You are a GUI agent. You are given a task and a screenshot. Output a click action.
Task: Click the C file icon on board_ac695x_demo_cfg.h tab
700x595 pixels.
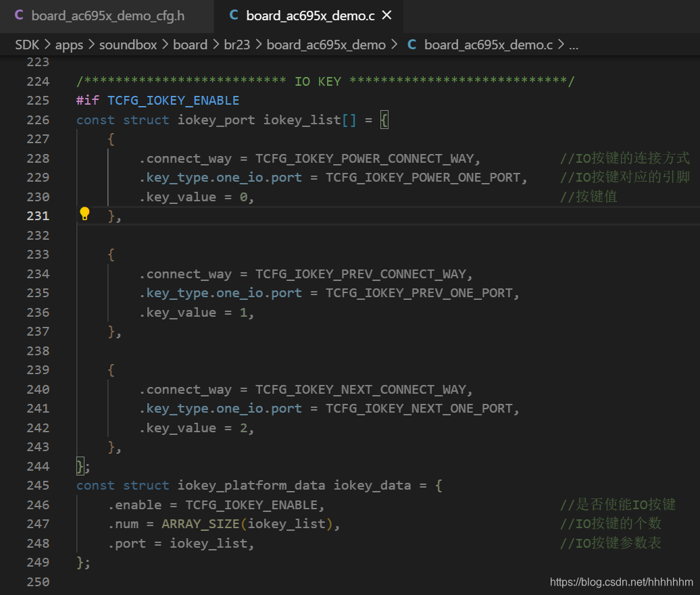(19, 15)
